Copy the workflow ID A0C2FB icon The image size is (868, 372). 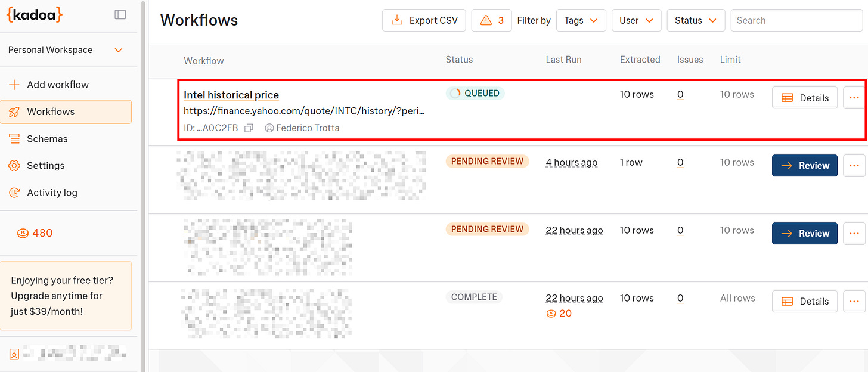pyautogui.click(x=249, y=128)
